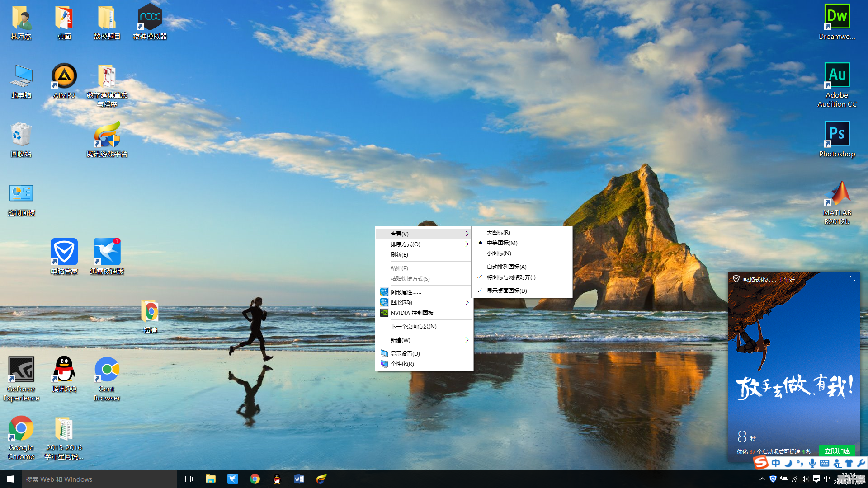
Task: Click the 搜索 Web 和 Windows search box
Action: click(99, 479)
